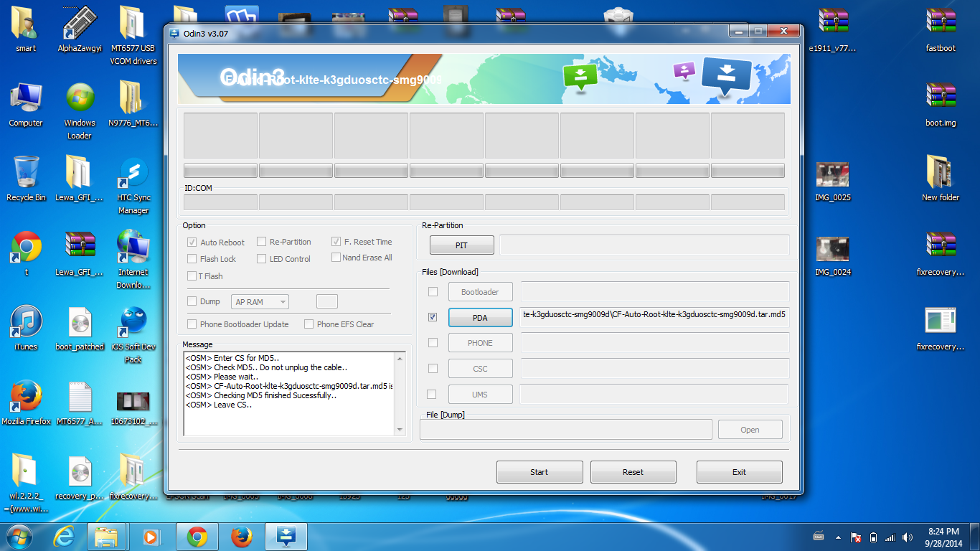This screenshot has height=551, width=980.
Task: Click the File Dump path field
Action: tap(565, 429)
